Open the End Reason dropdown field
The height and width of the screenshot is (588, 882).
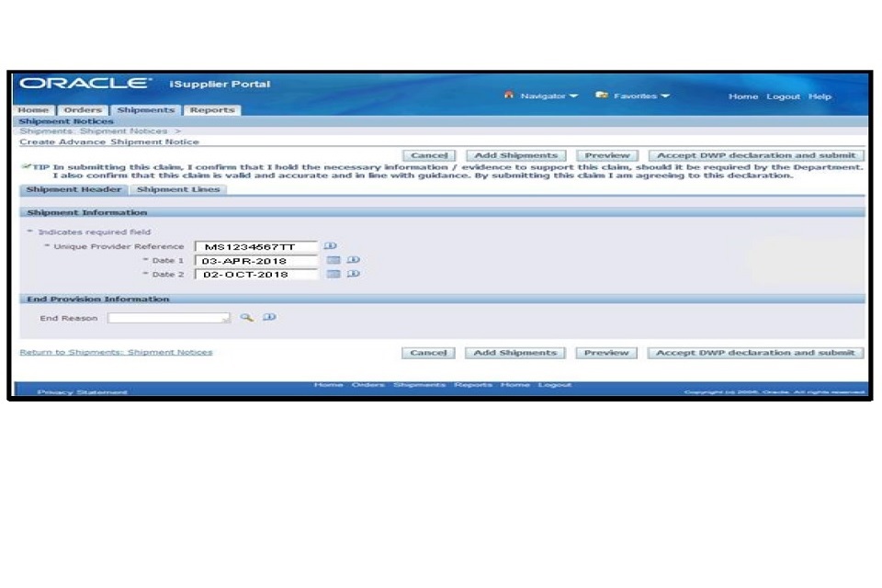tap(169, 319)
